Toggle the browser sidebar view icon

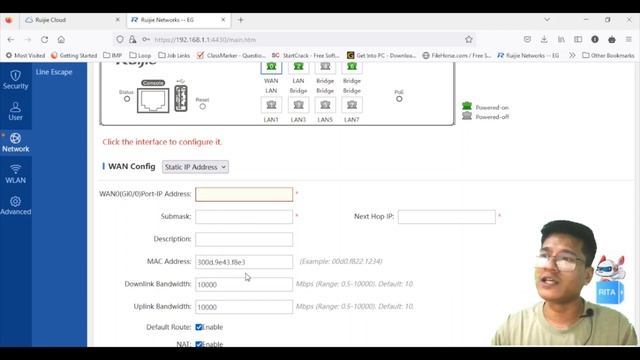click(x=578, y=40)
